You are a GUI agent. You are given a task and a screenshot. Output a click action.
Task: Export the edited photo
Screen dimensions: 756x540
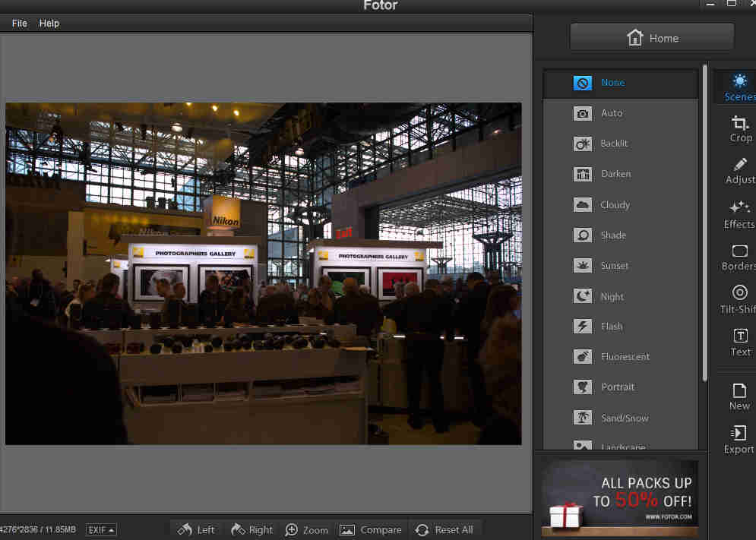pos(739,440)
